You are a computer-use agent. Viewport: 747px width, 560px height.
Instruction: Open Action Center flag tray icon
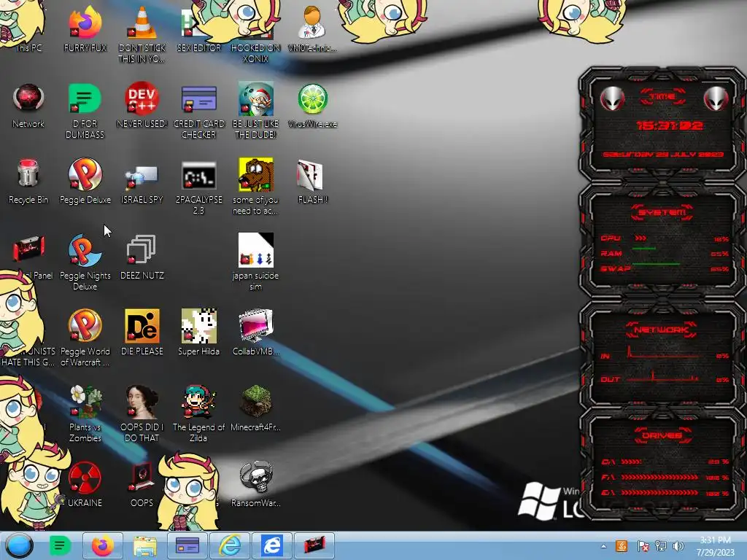pos(643,546)
